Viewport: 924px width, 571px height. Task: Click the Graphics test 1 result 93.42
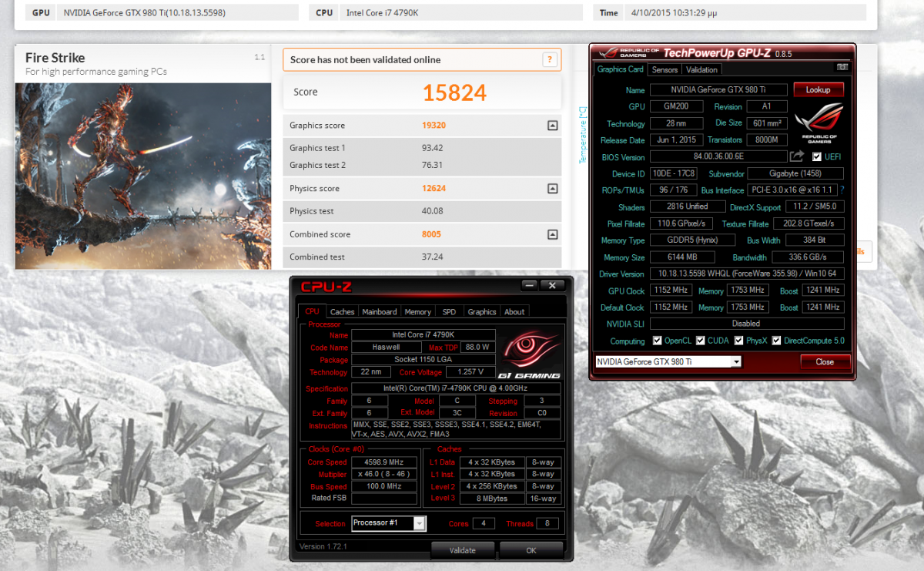pos(433,148)
